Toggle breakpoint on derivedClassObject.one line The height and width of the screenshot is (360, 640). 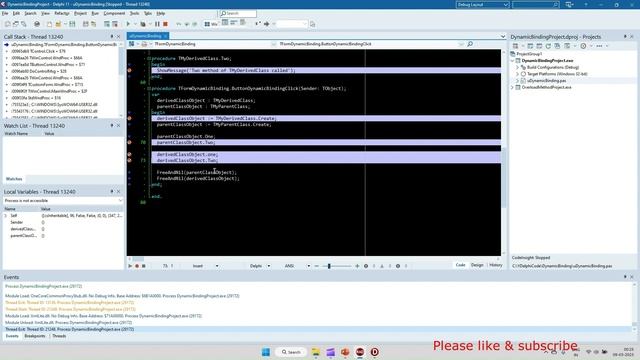point(129,154)
